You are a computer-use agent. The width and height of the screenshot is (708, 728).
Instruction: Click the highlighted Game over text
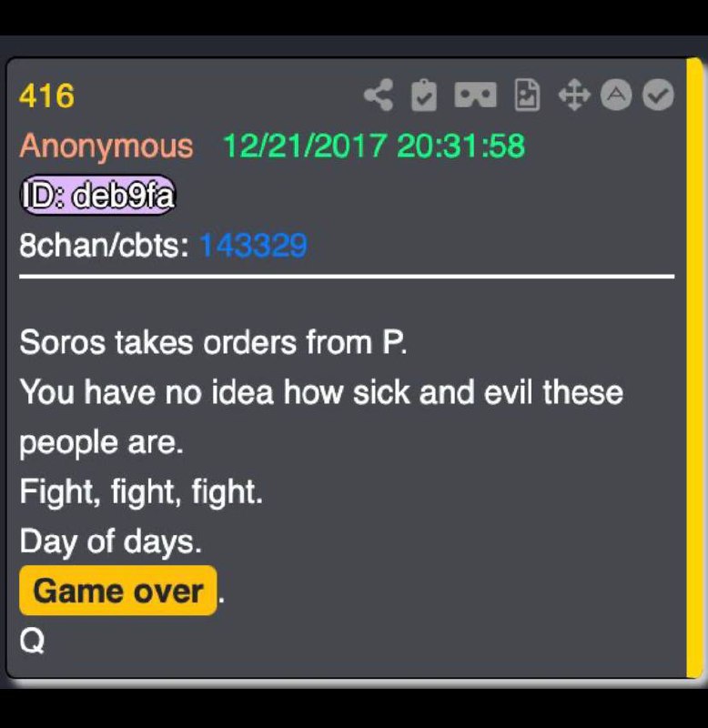118,591
